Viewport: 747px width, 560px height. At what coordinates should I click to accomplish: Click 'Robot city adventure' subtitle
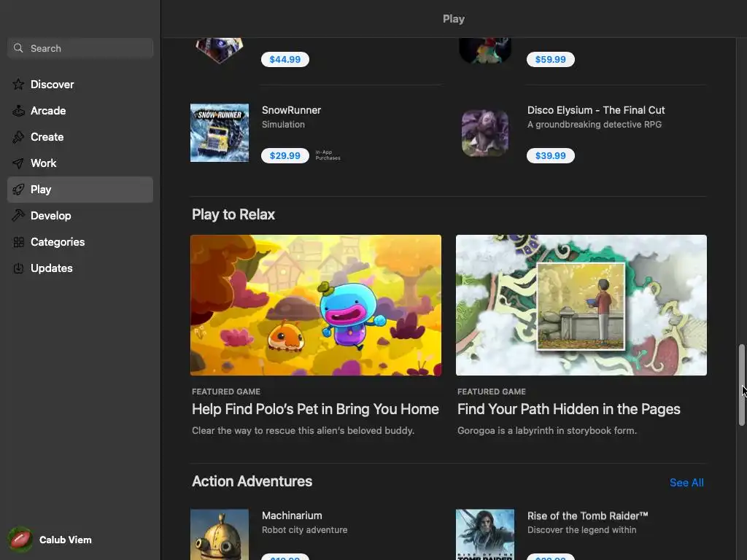coord(304,529)
